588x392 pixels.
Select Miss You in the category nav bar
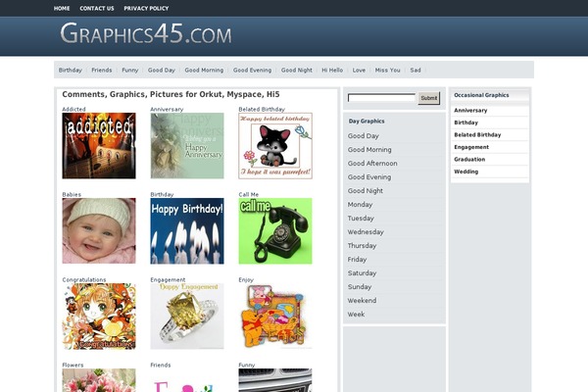point(388,71)
